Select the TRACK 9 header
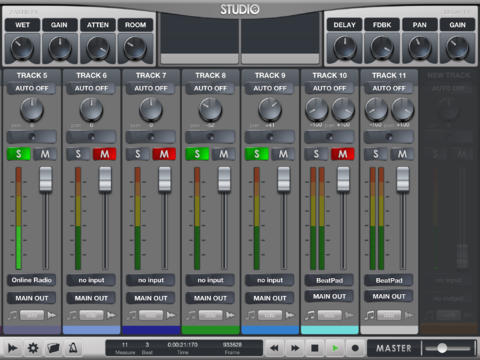Viewport: 480px width, 360px height. tap(270, 76)
